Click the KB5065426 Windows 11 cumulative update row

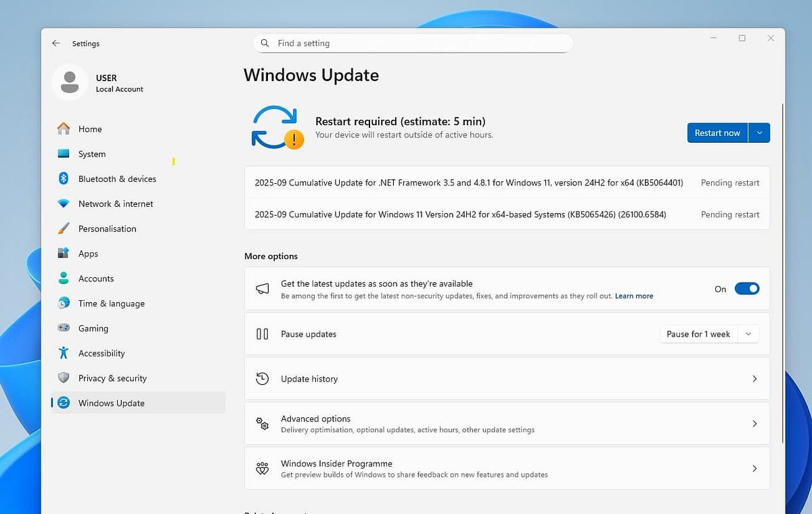click(507, 214)
